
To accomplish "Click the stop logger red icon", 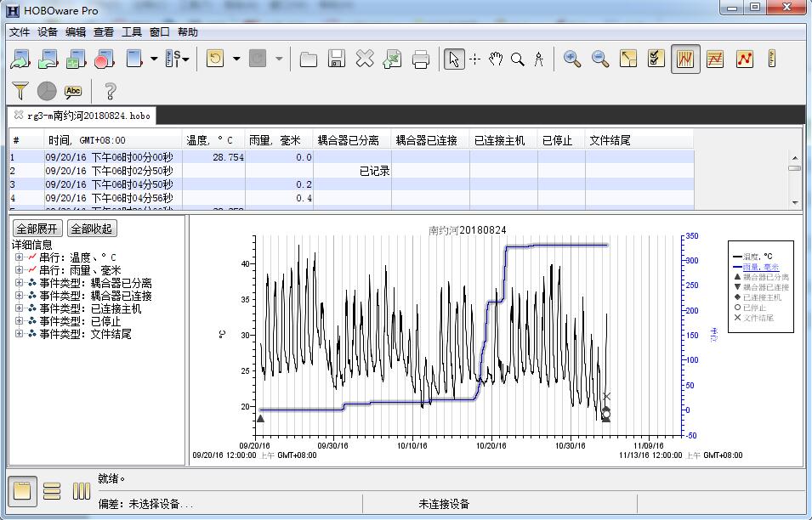I will 104,59.
